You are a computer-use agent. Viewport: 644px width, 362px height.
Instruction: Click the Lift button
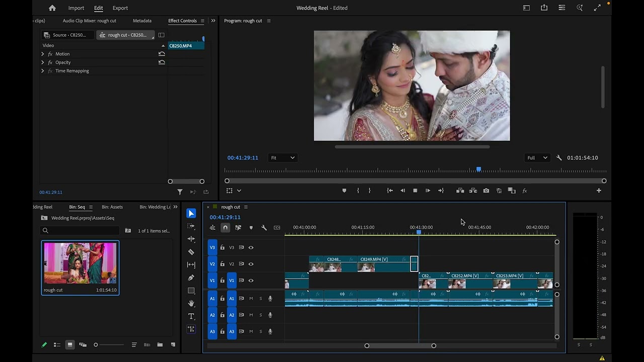tap(460, 191)
